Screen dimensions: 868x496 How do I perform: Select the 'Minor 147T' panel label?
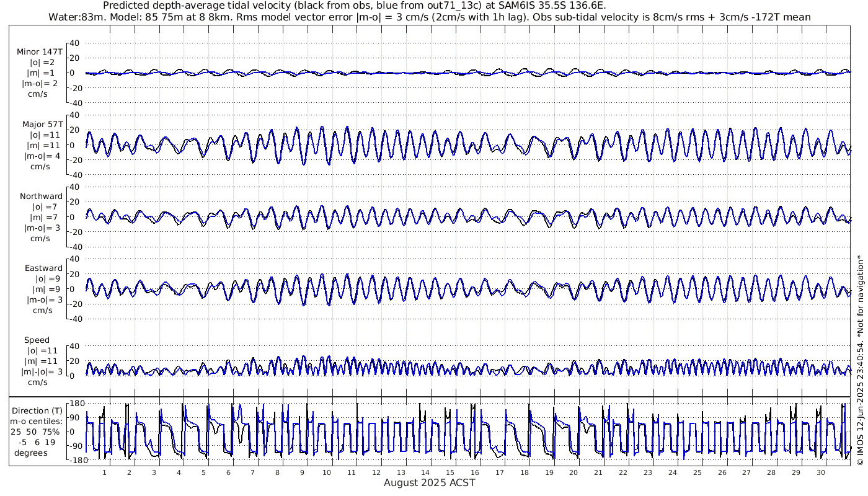click(x=40, y=52)
